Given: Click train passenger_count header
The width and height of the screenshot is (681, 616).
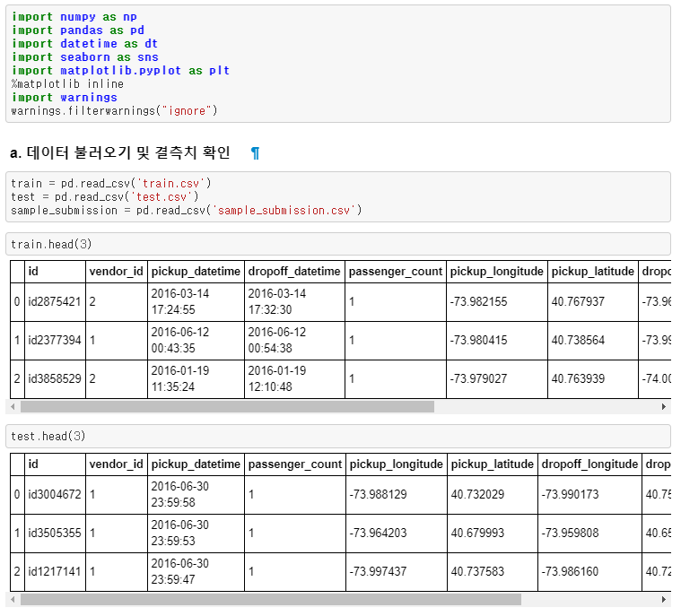Looking at the screenshot, I should coord(396,272).
